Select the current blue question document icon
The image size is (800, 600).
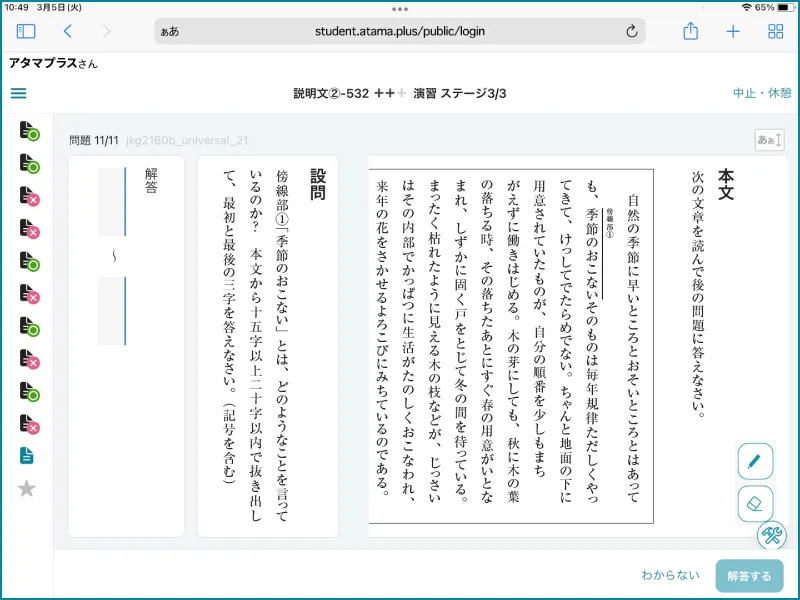[x=27, y=456]
